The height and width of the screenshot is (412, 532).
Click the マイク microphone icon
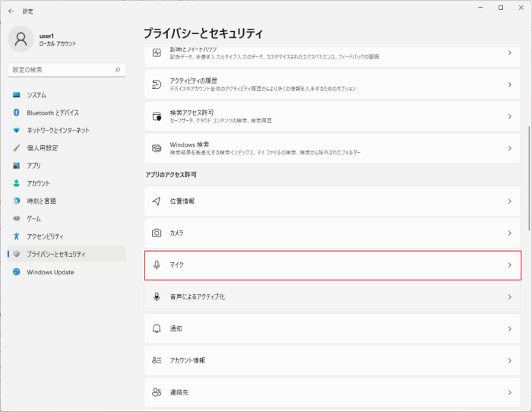[x=157, y=265]
